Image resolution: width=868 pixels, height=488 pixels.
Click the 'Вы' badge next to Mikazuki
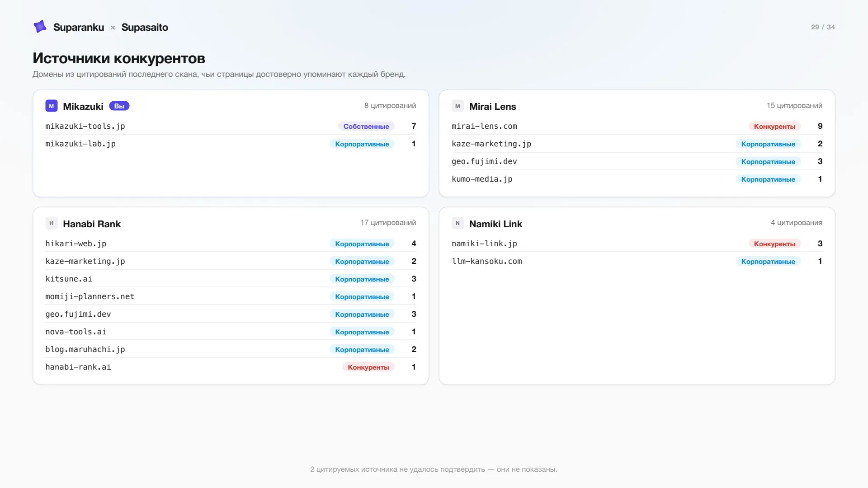(119, 106)
